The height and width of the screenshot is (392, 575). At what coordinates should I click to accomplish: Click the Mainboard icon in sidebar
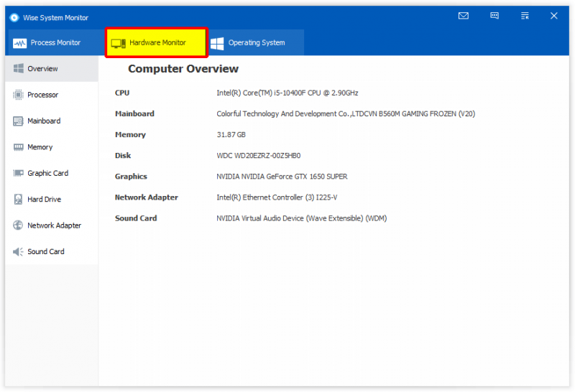(x=19, y=121)
